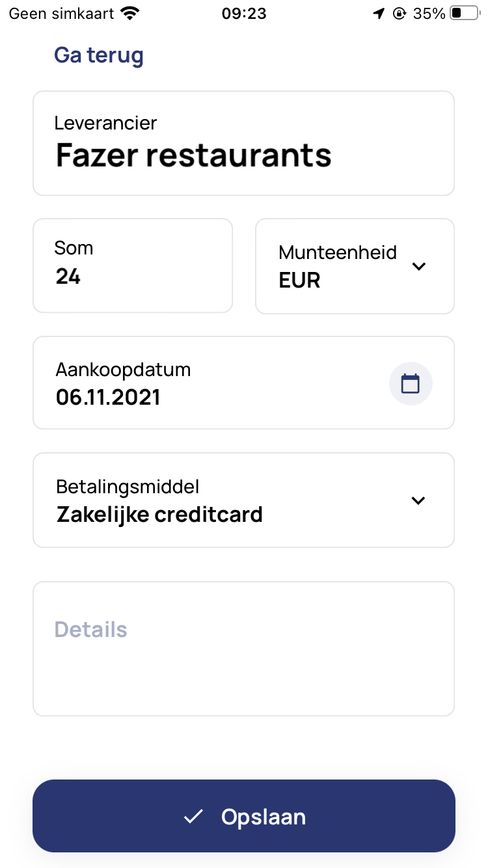
Task: Open the EUR currency selector
Action: (299, 280)
